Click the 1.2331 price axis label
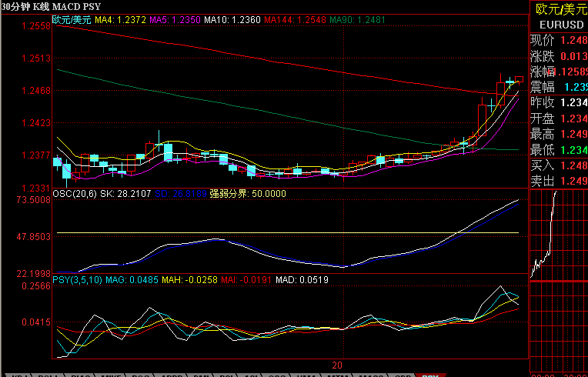 pos(36,188)
